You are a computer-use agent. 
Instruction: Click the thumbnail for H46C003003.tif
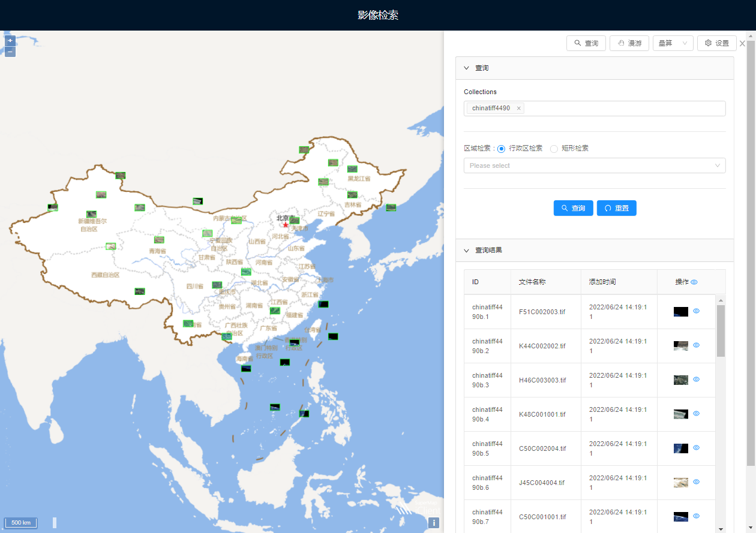680,380
